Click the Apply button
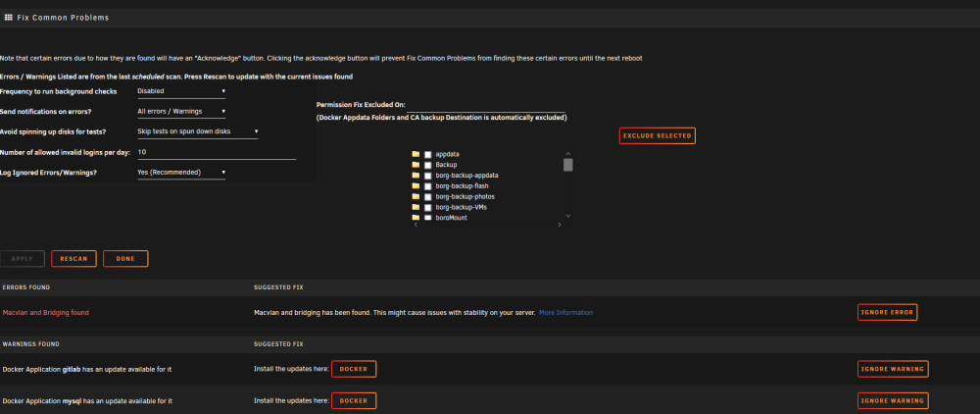The width and height of the screenshot is (980, 414). tap(23, 259)
